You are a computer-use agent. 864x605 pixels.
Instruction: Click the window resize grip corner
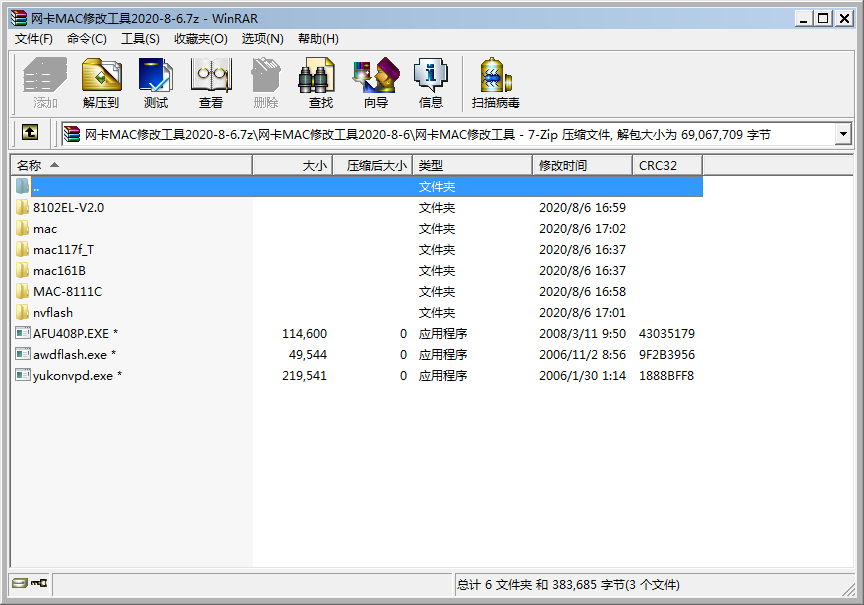click(x=849, y=589)
